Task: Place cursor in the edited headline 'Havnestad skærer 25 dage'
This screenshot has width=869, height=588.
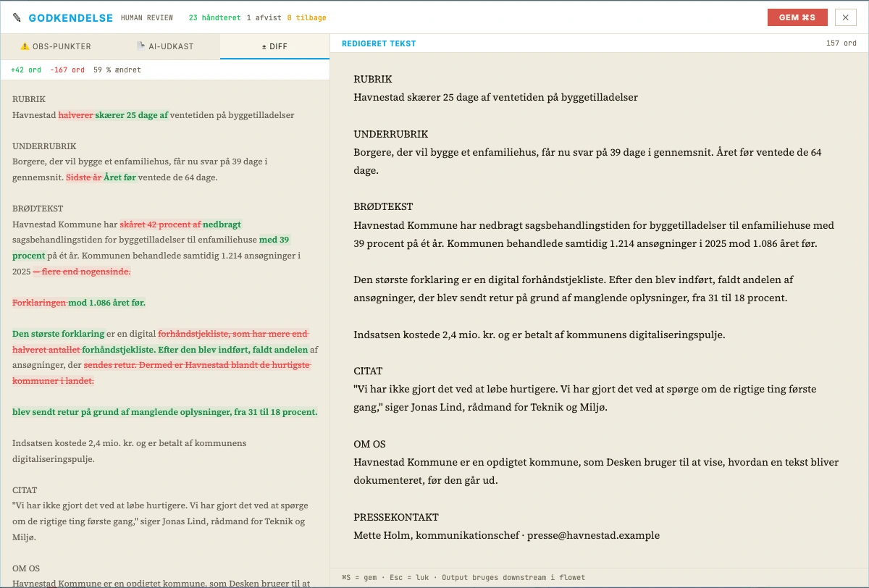Action: tap(495, 97)
